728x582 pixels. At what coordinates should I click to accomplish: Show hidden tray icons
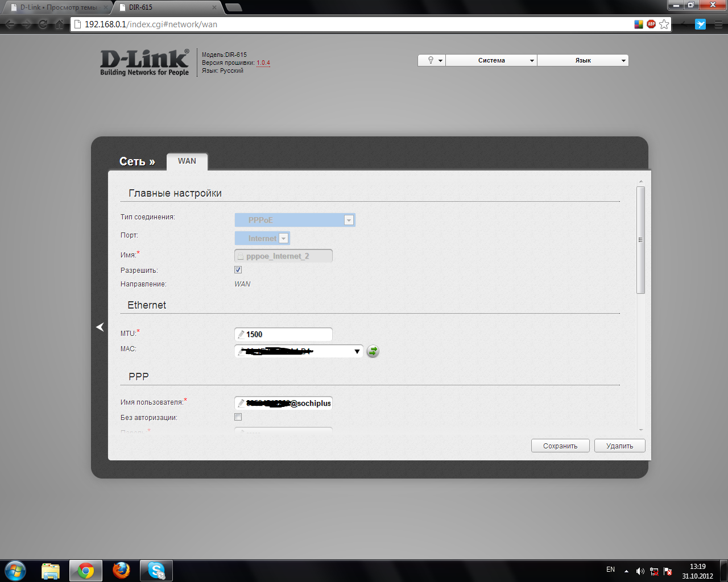click(626, 571)
